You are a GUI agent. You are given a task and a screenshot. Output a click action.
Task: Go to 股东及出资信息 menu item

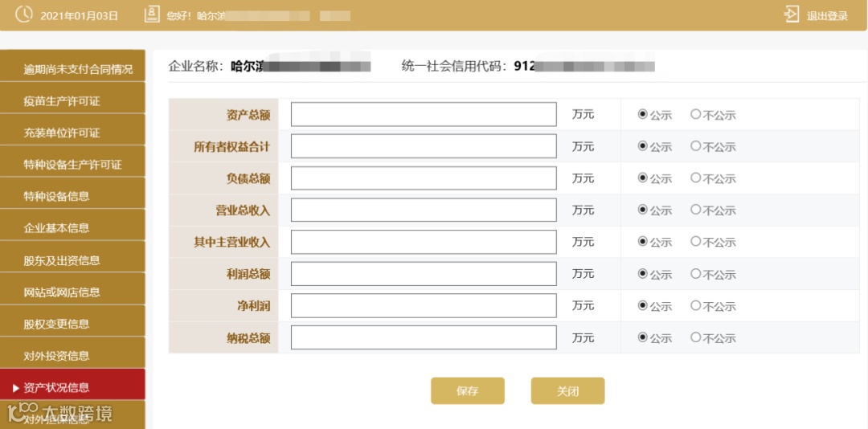point(62,260)
